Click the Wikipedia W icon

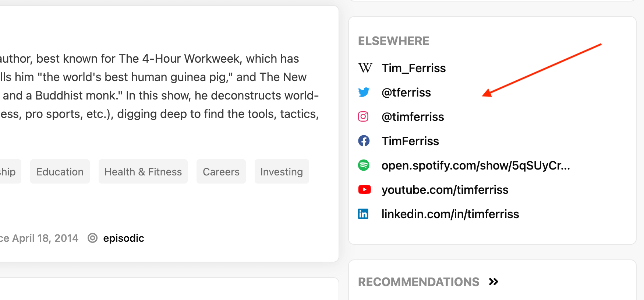[x=365, y=68]
